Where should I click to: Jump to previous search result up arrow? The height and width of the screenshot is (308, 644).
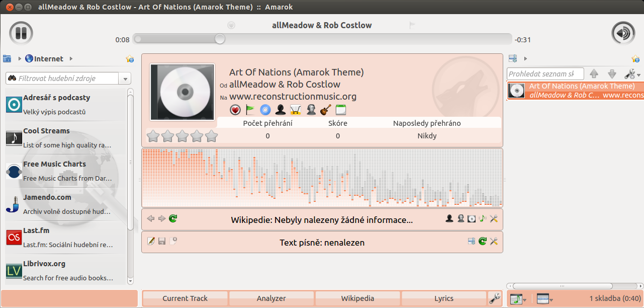tap(594, 74)
